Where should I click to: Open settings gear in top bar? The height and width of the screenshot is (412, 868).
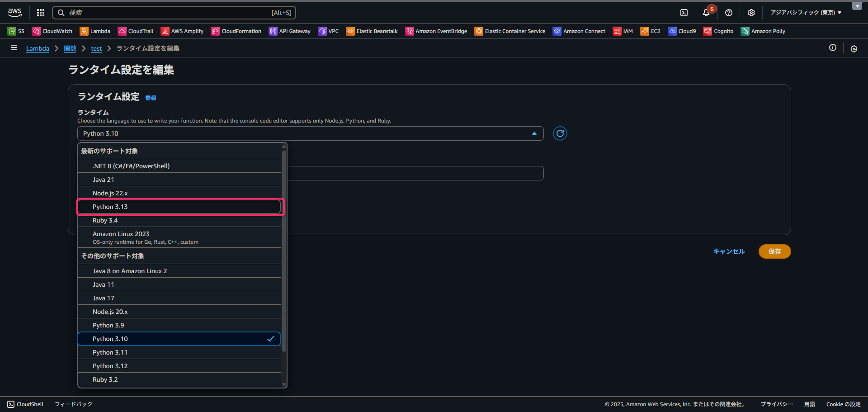click(751, 13)
